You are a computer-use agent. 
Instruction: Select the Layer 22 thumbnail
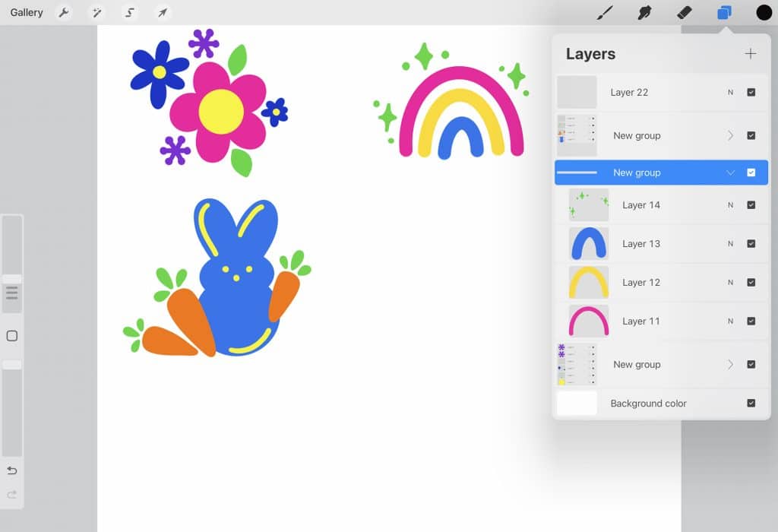pyautogui.click(x=577, y=92)
